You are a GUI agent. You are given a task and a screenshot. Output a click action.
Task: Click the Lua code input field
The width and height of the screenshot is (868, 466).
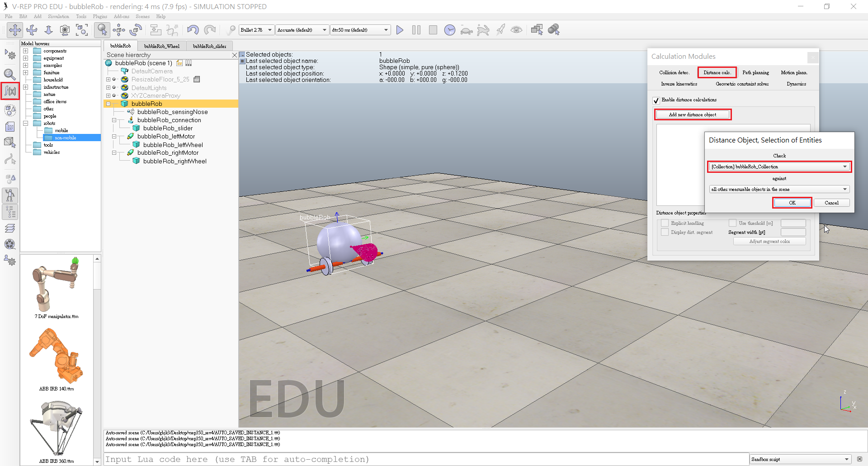click(425, 459)
